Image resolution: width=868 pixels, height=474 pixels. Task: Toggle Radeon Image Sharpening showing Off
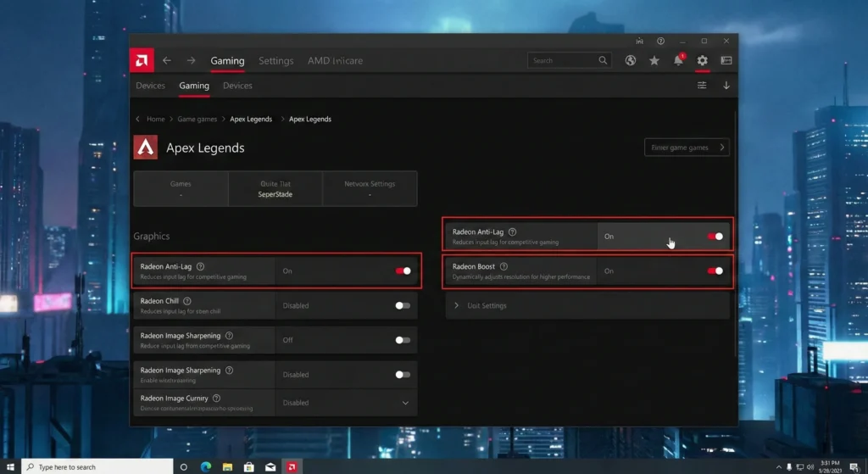403,340
